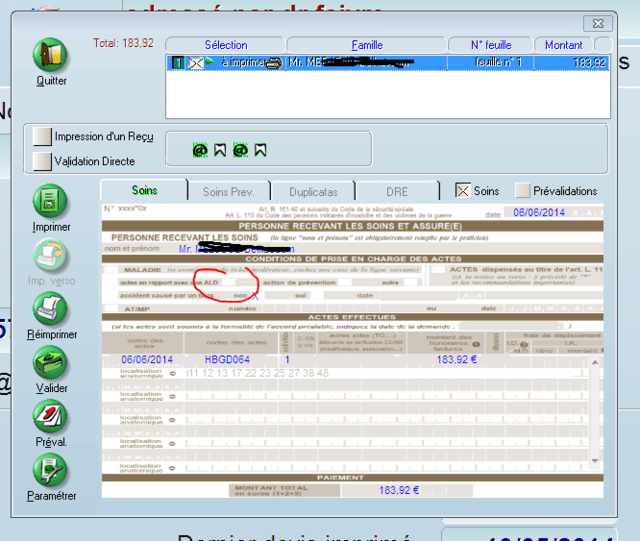This screenshot has width=640, height=541.
Task: Uncheck the Soins checkbox
Action: coord(462,191)
